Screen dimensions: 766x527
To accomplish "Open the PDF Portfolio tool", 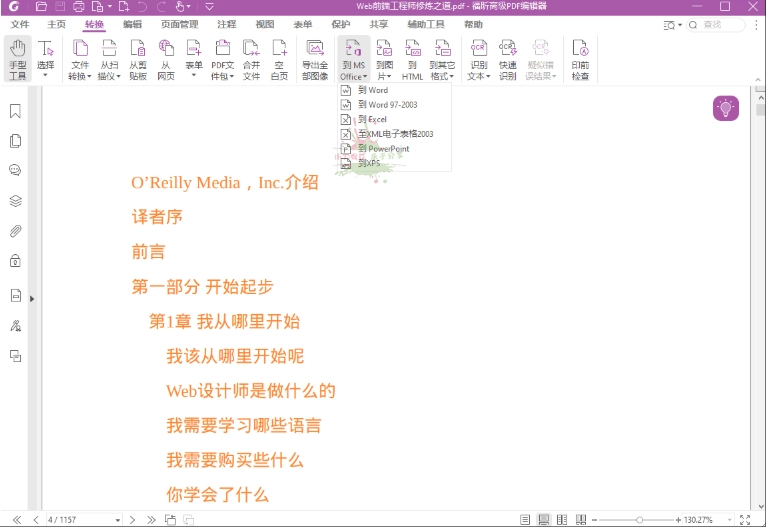I will click(x=222, y=60).
